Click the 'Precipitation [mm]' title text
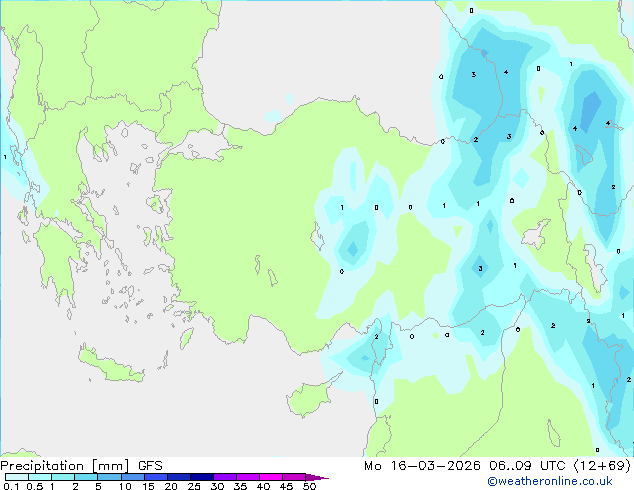This screenshot has height=490, width=634. pos(64,466)
